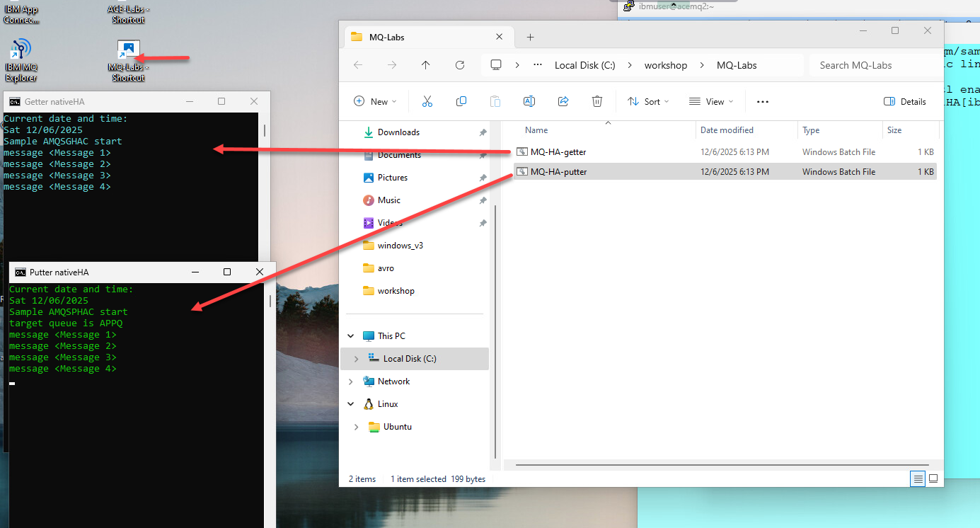Click the monitor icon in address bar
Viewport: 980px width, 528px height.
pos(496,65)
